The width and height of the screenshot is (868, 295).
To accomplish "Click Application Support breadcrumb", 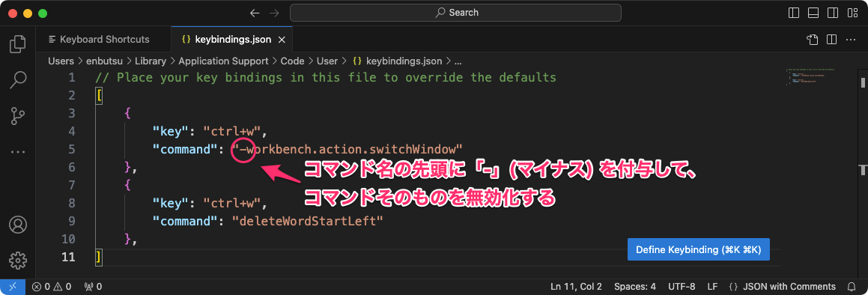I will point(223,61).
